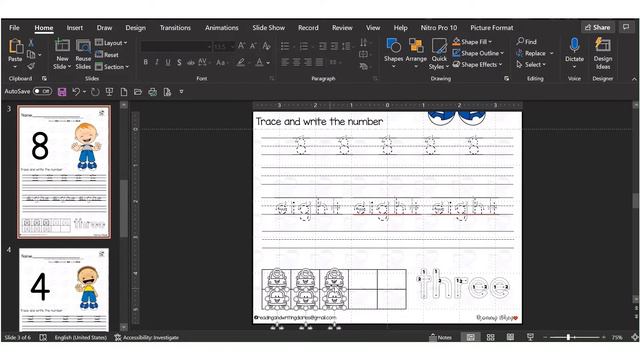
Task: Select slide 3 thumbnail with number 8
Action: click(x=64, y=172)
